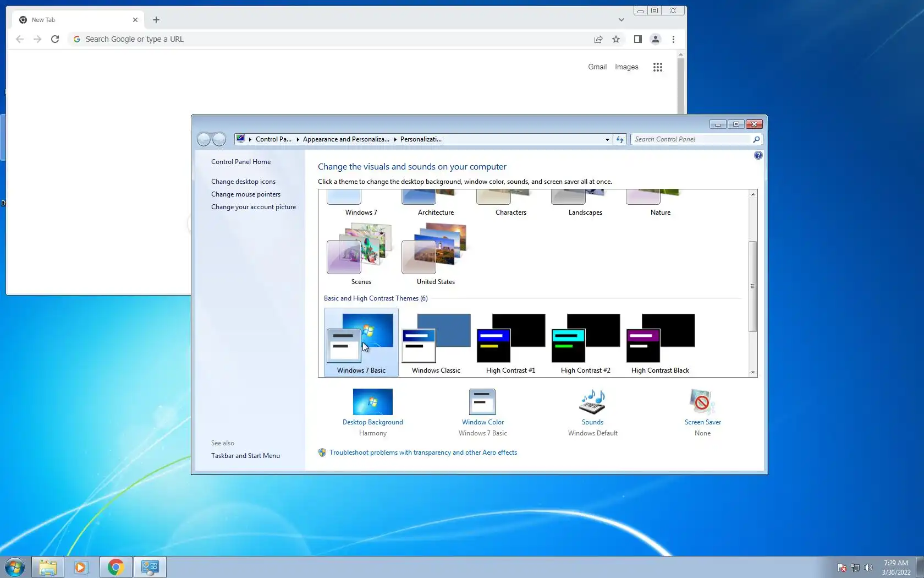Select the Characters theme
924x578 pixels.
point(510,203)
